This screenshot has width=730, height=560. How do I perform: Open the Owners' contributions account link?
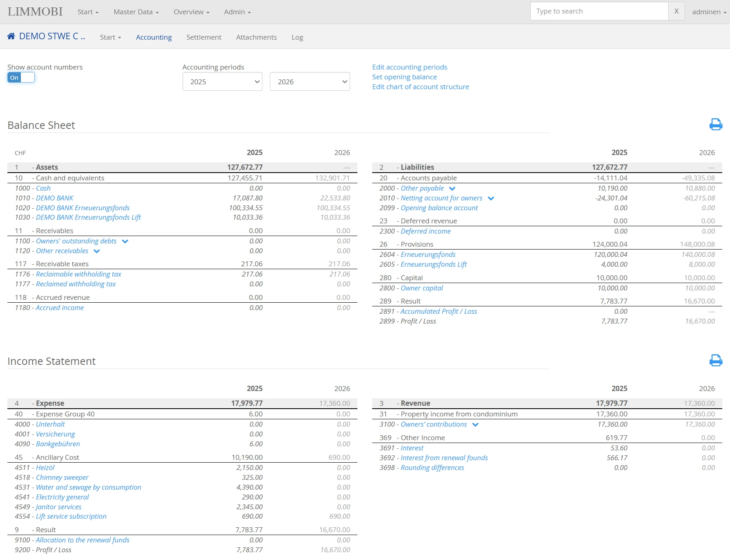(434, 424)
